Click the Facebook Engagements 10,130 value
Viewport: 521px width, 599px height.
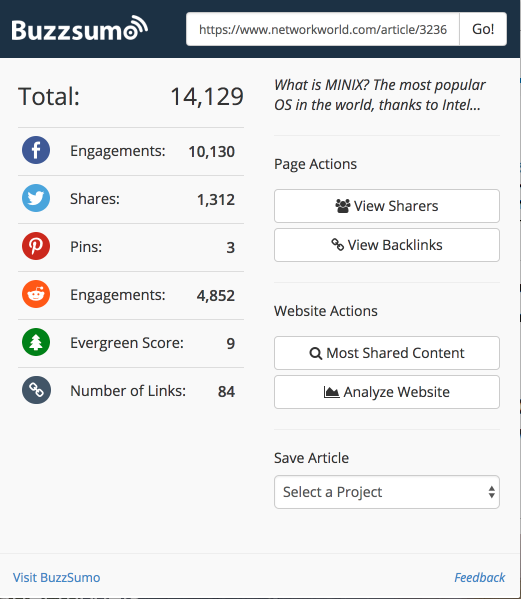[212, 152]
